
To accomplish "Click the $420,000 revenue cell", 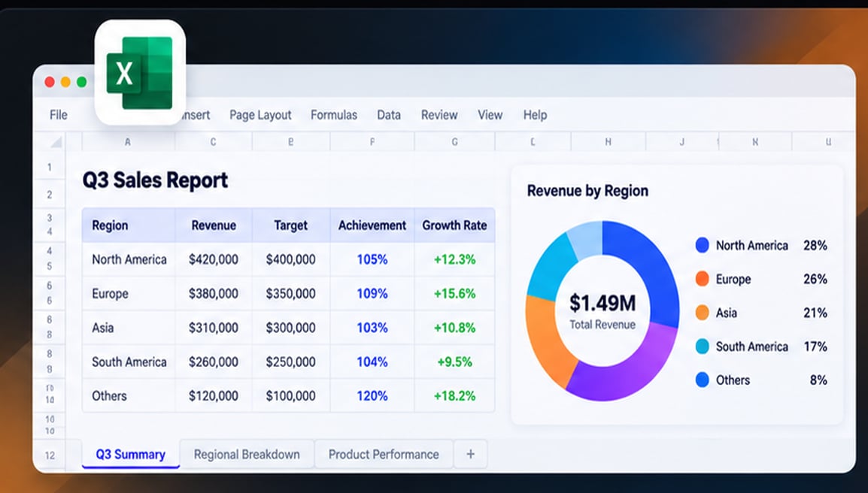I will tap(214, 259).
